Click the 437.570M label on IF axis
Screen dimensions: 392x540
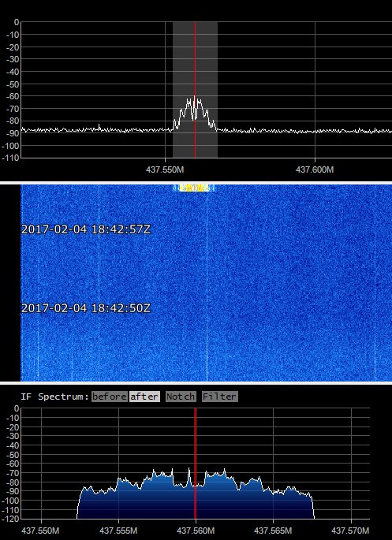[x=350, y=531]
